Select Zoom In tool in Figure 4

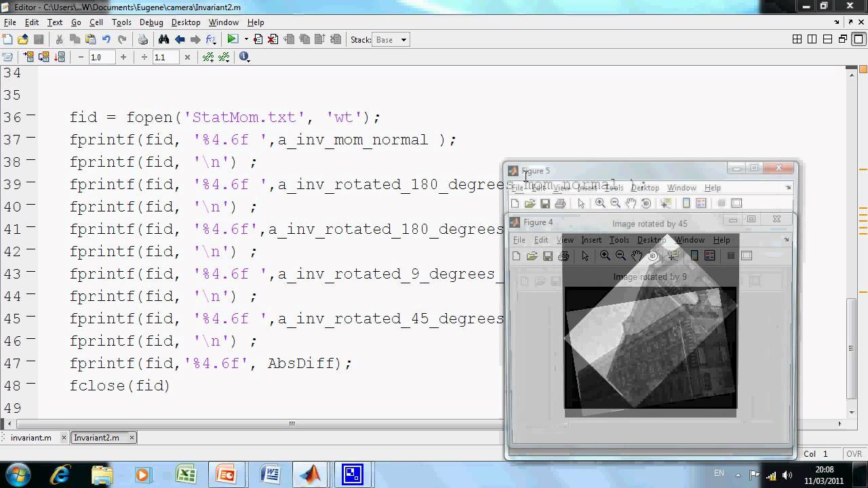coord(605,256)
